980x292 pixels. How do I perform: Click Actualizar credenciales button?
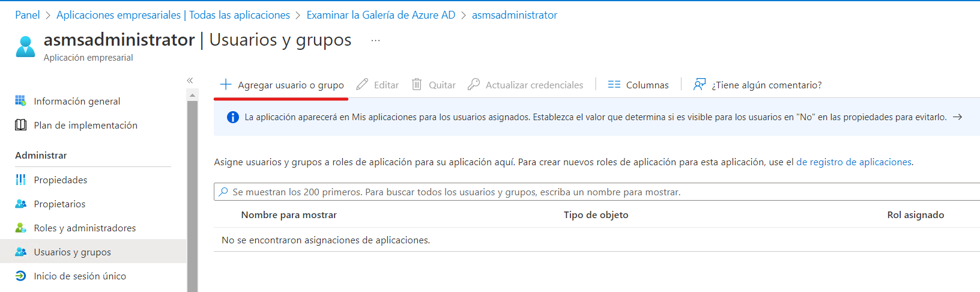pos(525,85)
